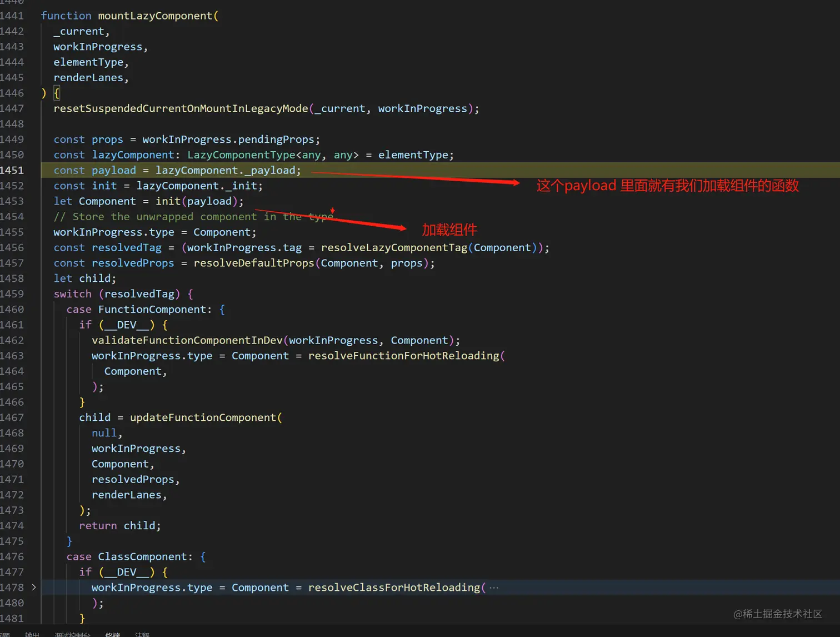840x637 pixels.
Task: Click the folded ellipsis after resolveClassForHotReloading(
Action: (x=493, y=588)
